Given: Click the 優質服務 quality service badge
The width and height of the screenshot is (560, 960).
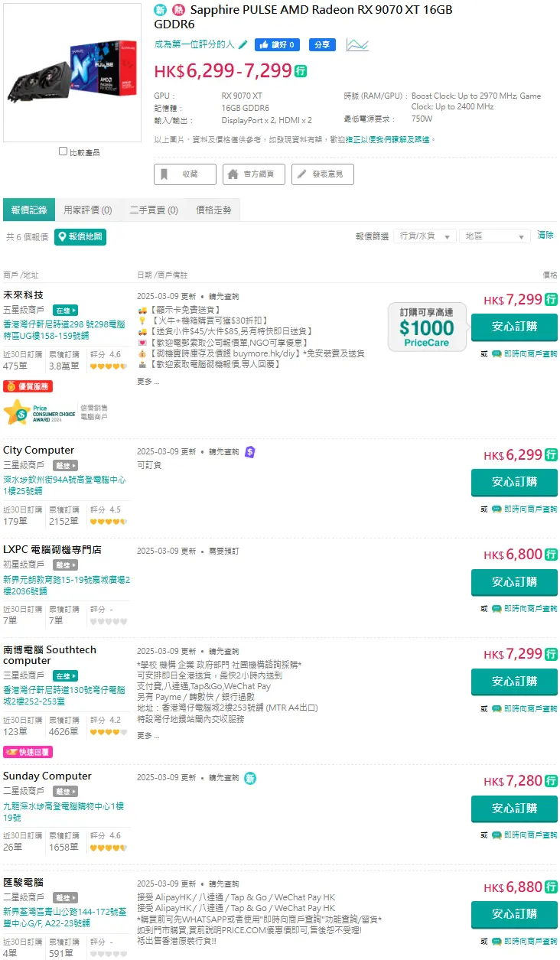Looking at the screenshot, I should click(x=28, y=386).
